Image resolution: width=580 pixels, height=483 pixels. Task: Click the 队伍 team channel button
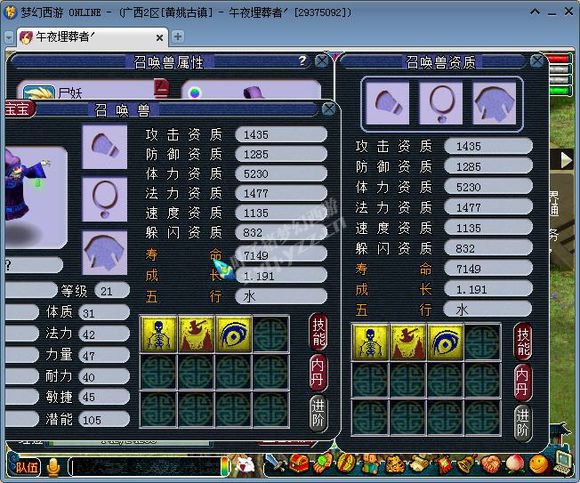pos(26,467)
